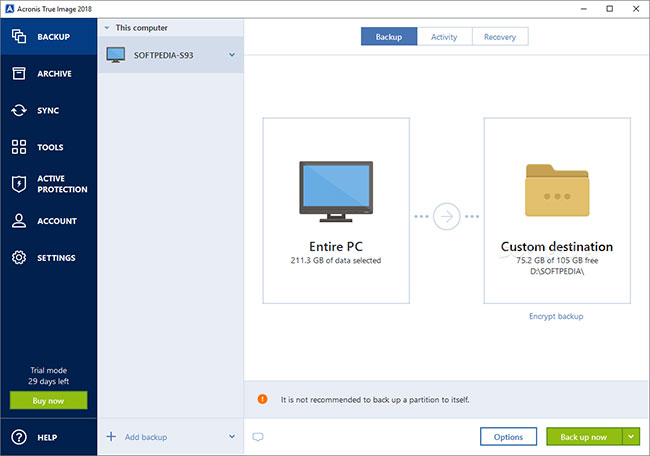
Task: Select the SOFTPEDIA-S93 backup entry
Action: click(x=171, y=55)
